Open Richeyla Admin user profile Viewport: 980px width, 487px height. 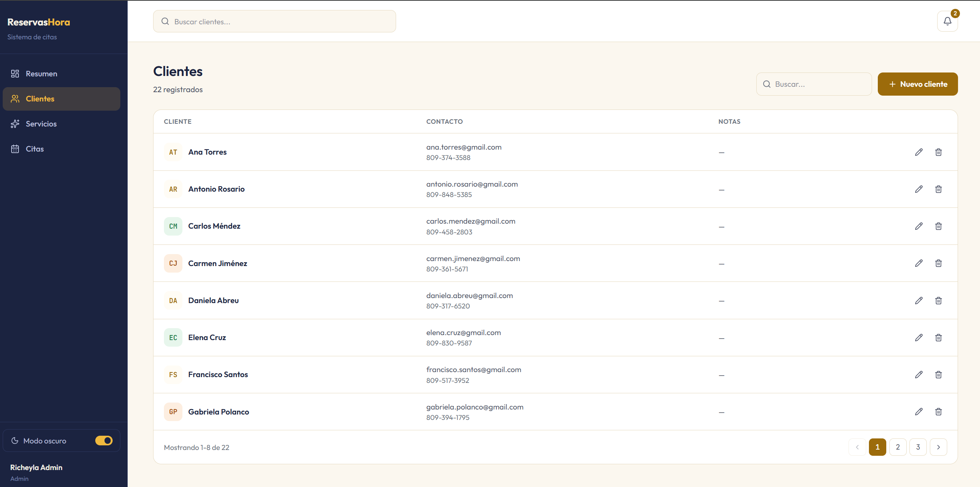[36, 472]
